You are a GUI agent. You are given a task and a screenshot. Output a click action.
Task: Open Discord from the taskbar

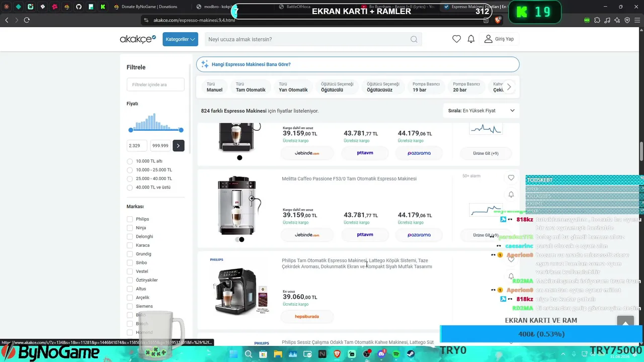pyautogui.click(x=381, y=354)
